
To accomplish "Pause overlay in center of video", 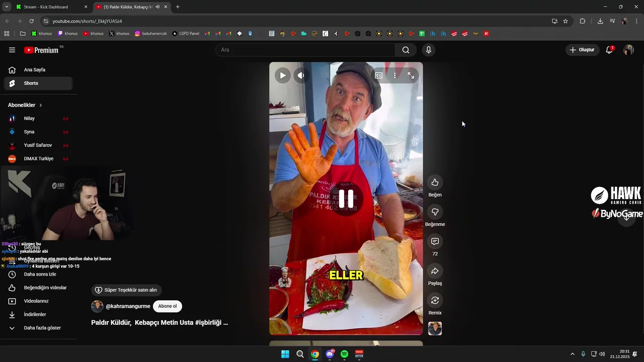I will pyautogui.click(x=346, y=199).
